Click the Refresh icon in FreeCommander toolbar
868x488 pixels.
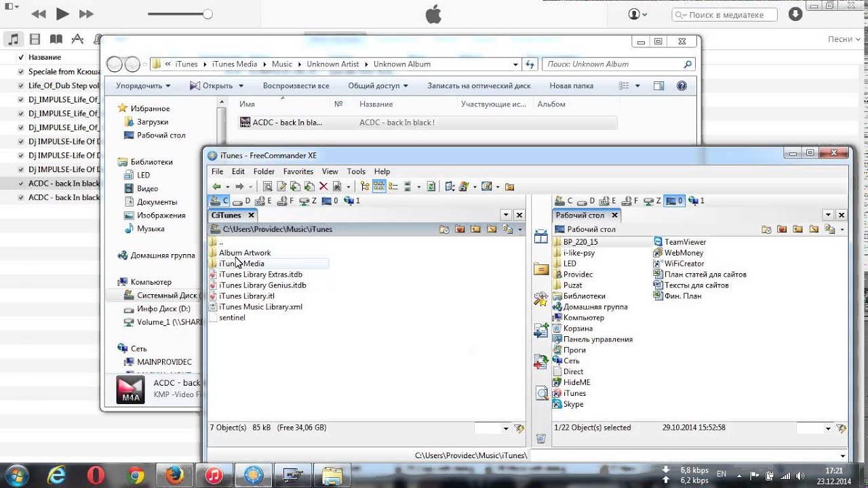tap(431, 186)
